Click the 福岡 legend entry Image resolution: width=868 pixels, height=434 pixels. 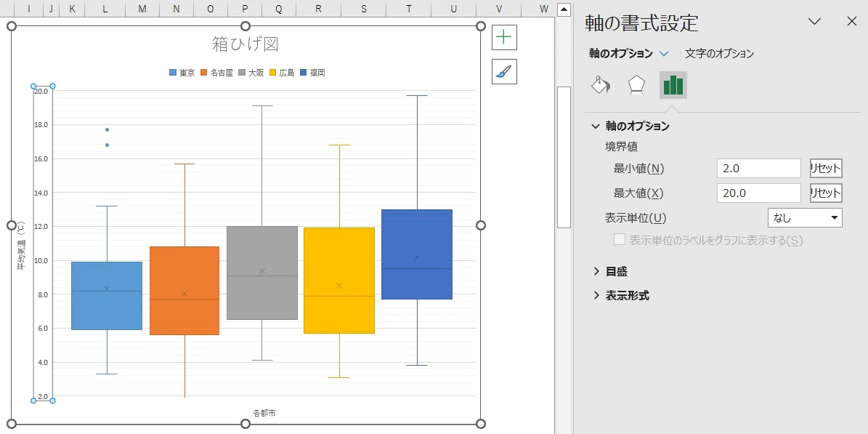click(313, 73)
